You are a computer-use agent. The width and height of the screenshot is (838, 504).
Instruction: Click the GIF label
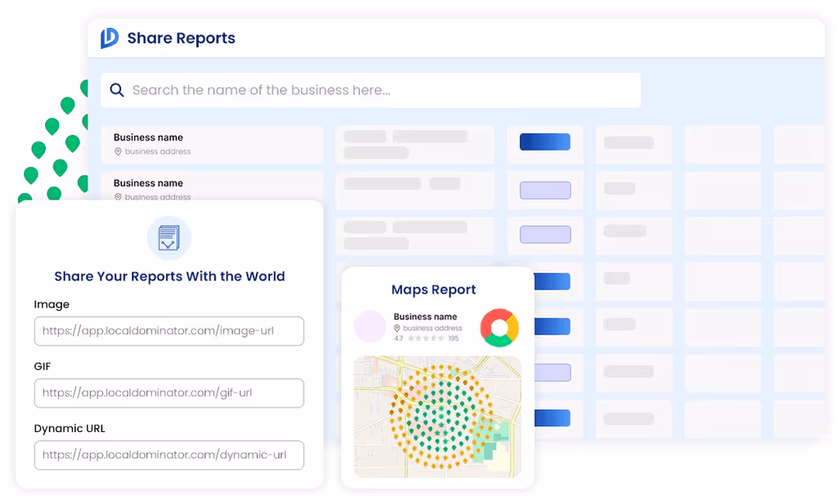pyautogui.click(x=43, y=366)
